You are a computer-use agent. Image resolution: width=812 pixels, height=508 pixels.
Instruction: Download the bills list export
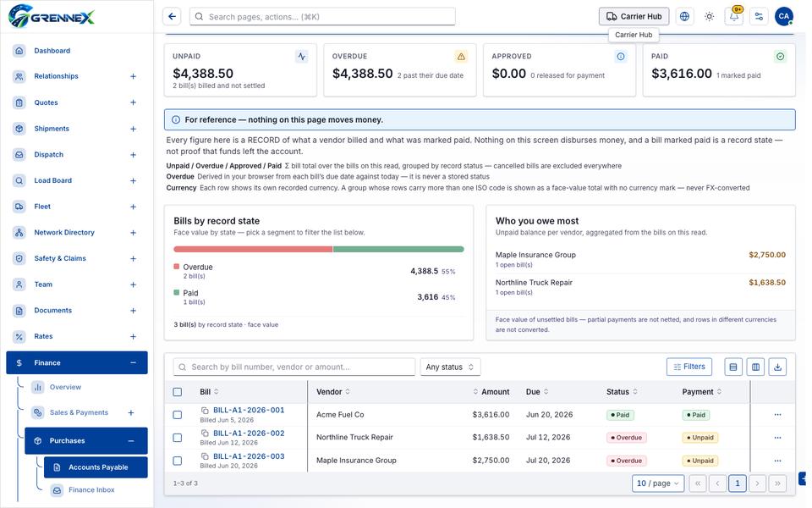tap(778, 367)
